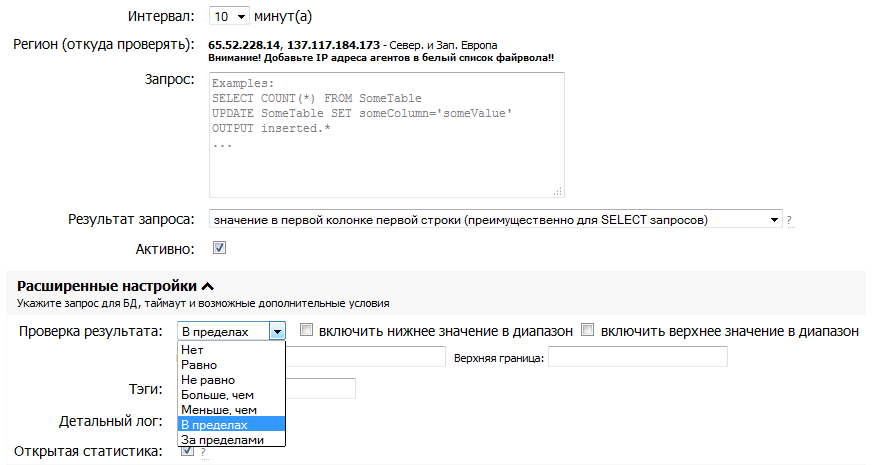This screenshot has width=880, height=465.
Task: Uncheck the Активно checkbox
Action: [219, 248]
